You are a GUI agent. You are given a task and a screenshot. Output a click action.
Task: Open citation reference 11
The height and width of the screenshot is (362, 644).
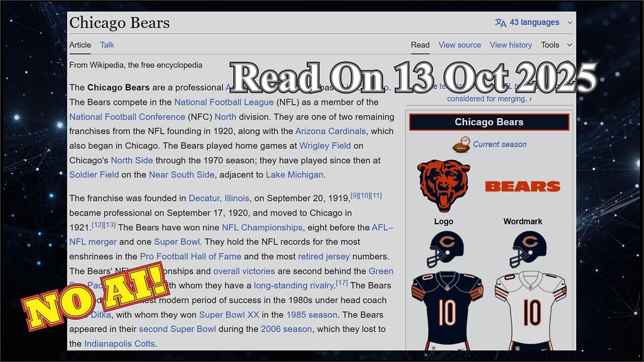[376, 196]
